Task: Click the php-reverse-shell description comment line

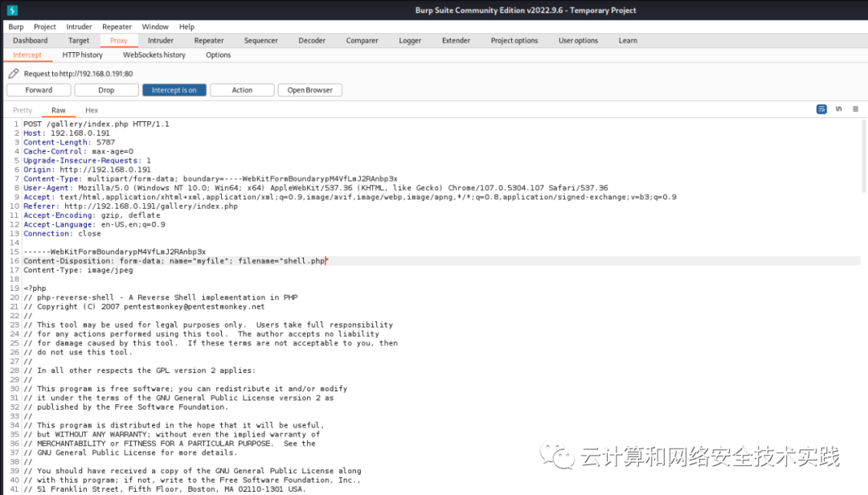Action: click(161, 297)
